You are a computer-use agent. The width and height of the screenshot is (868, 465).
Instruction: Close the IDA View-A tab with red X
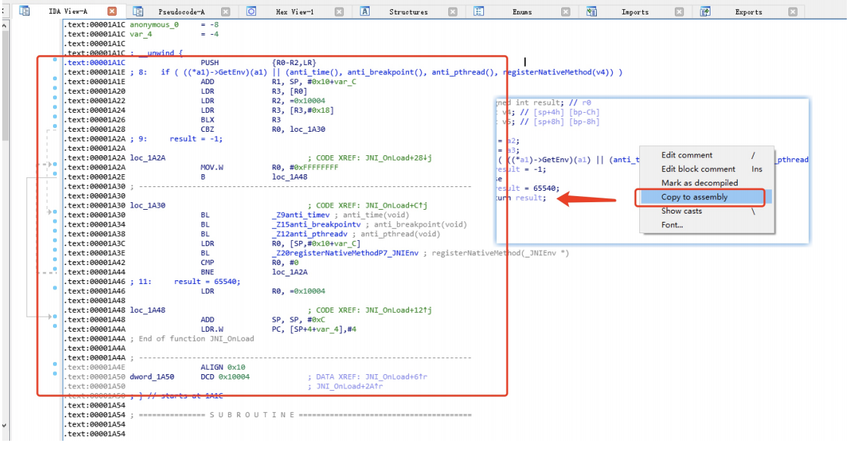112,11
